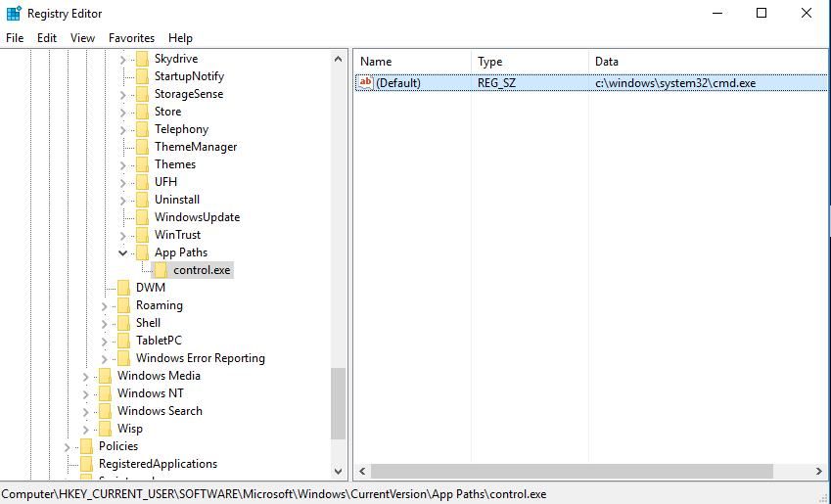Click the Store folder icon
The height and width of the screenshot is (504, 831).
[x=142, y=112]
